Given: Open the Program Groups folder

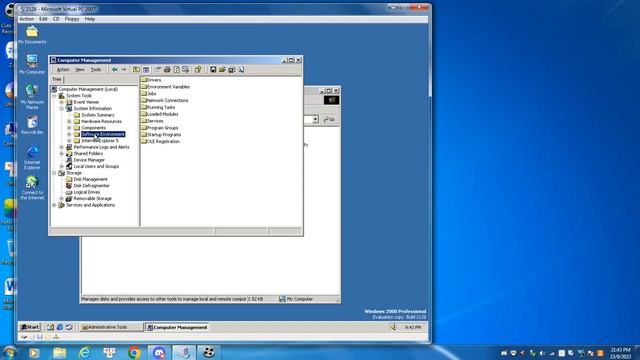Looking at the screenshot, I should (160, 128).
